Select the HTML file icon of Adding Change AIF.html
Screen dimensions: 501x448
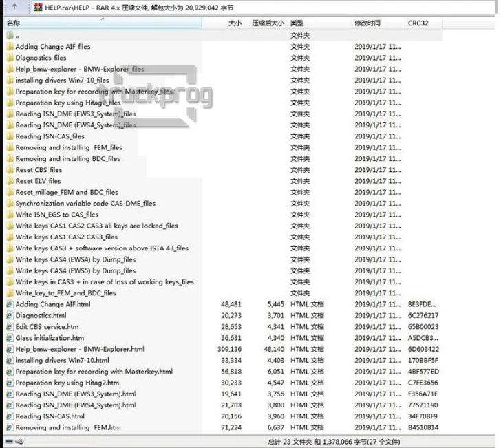[10, 304]
